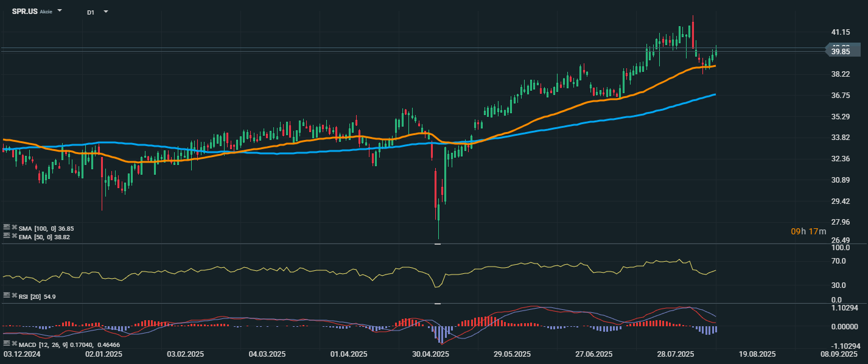Image resolution: width=868 pixels, height=364 pixels.
Task: Open MACD indicator settings icon
Action: 7,344
